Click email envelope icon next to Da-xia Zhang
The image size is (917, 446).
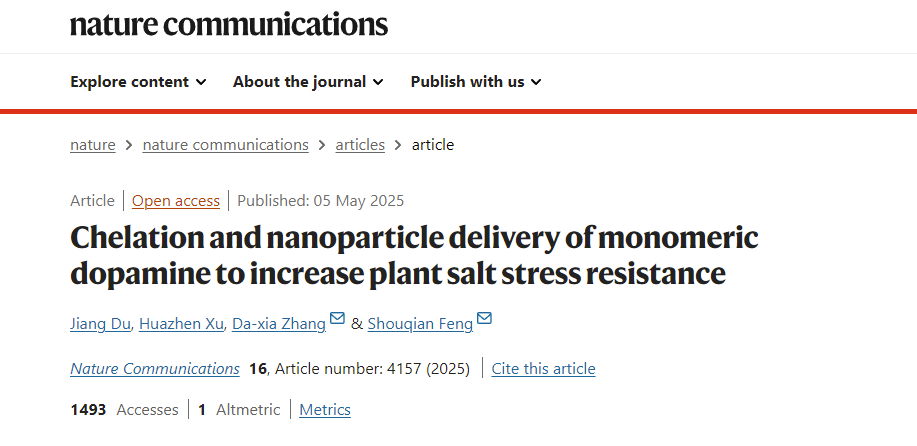337,320
